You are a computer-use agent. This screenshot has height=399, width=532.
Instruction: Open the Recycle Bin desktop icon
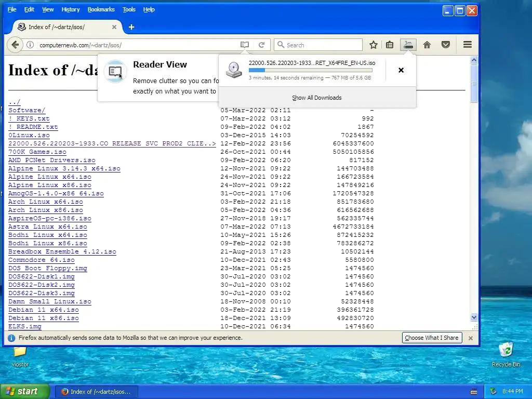(506, 355)
